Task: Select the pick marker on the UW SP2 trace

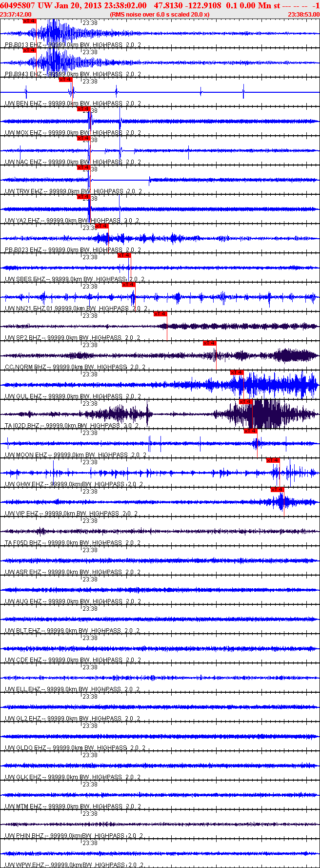Action: pos(160,314)
